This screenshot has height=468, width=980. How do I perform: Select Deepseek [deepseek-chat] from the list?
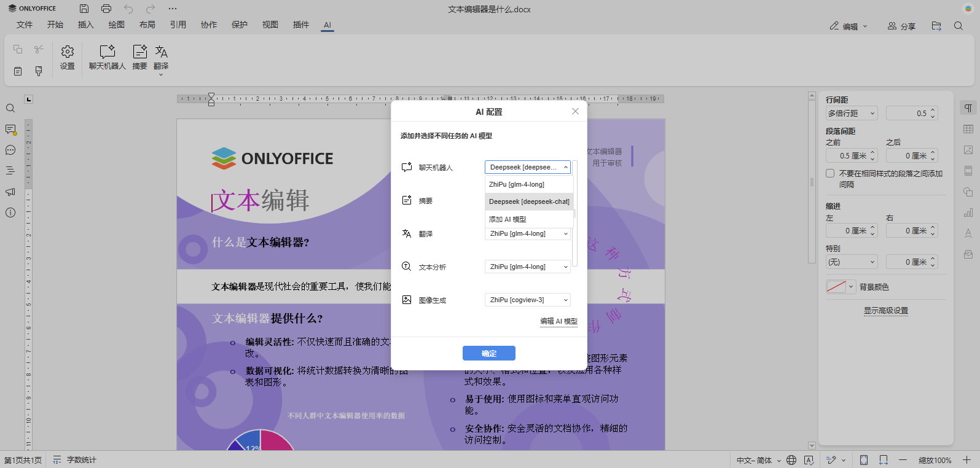point(529,201)
